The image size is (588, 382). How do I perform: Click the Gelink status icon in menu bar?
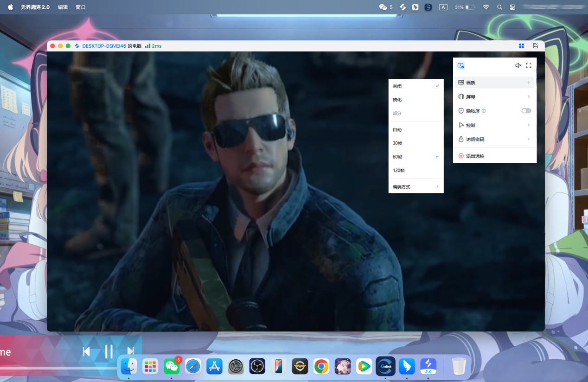[428, 7]
